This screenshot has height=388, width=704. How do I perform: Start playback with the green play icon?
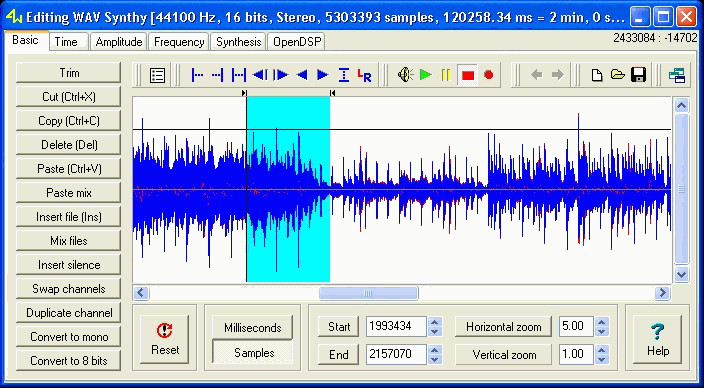click(x=426, y=75)
